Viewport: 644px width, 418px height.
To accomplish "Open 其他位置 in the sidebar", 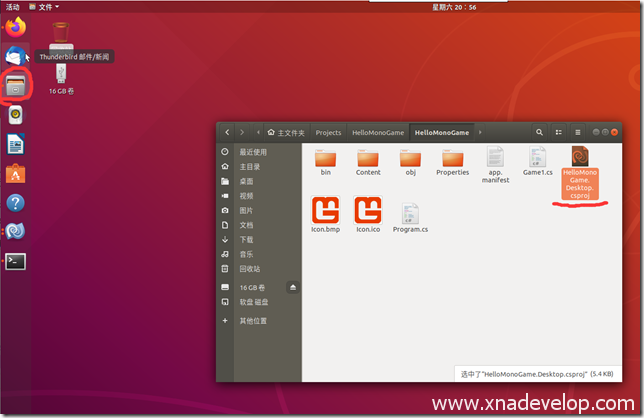I will pyautogui.click(x=253, y=321).
